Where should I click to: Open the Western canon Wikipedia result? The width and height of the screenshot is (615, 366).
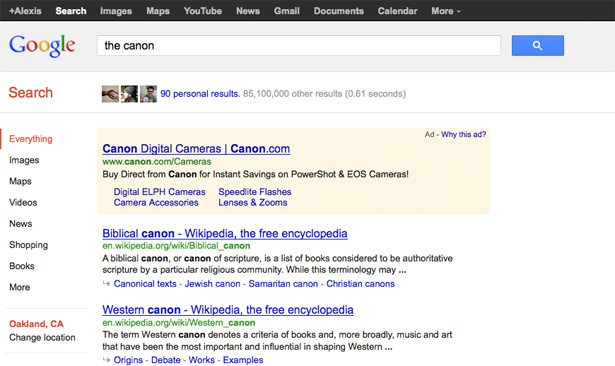228,310
